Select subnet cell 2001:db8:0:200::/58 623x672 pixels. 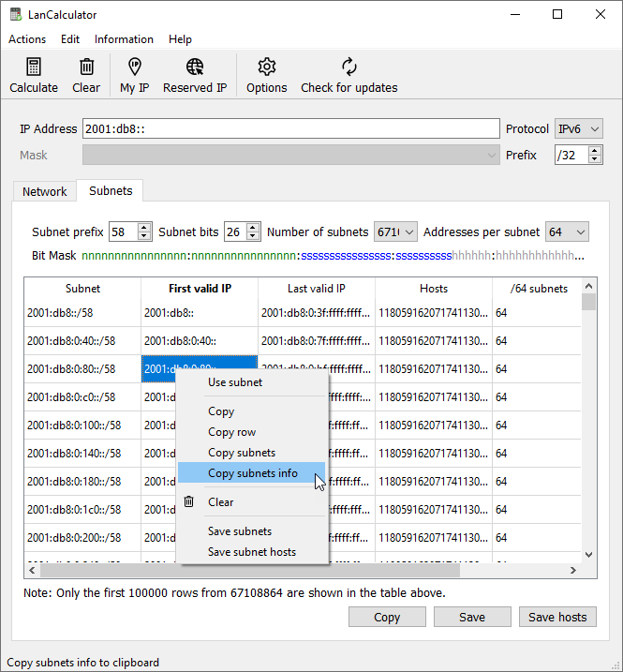tap(82, 537)
